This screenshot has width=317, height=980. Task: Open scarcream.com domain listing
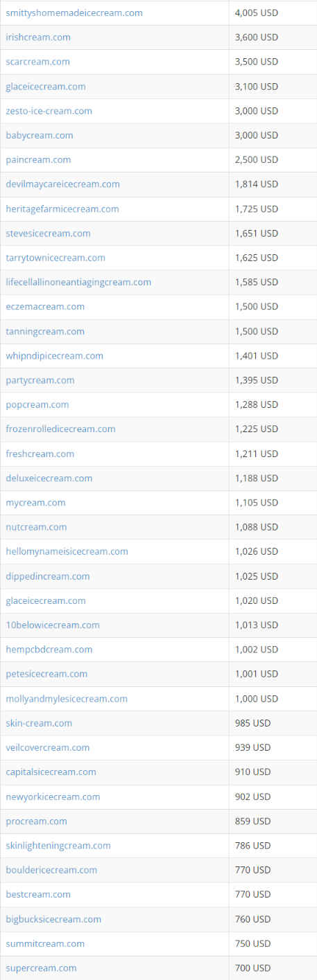pos(37,62)
